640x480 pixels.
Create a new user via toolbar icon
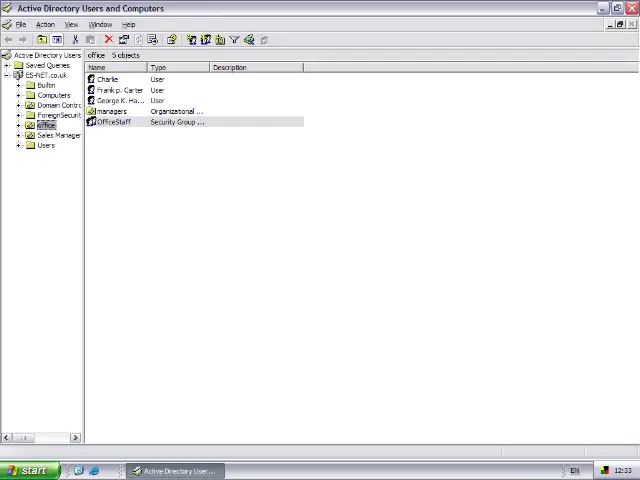tap(191, 40)
